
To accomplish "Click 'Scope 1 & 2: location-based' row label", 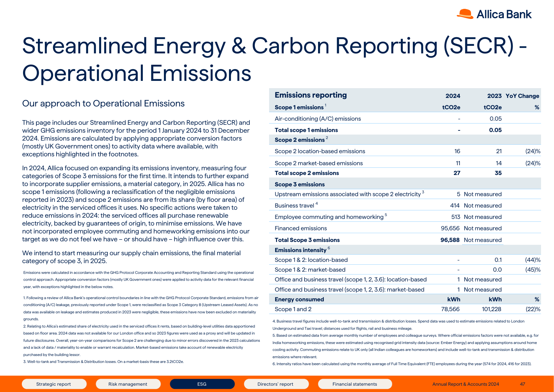I will [311, 260].
